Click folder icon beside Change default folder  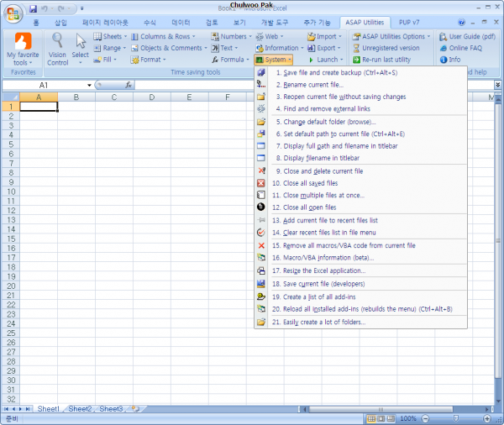coord(261,122)
